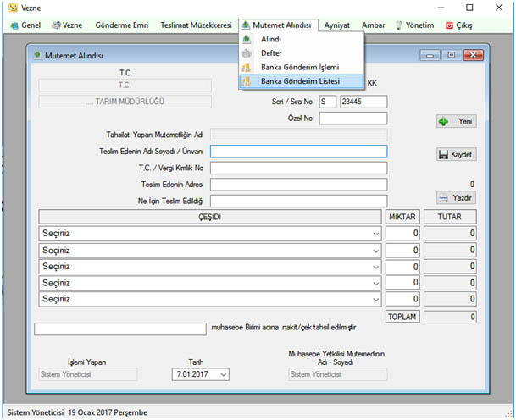The image size is (516, 420).
Task: Click the Tahsilatı Yapan Mutemetliğin Adı field
Action: [298, 135]
